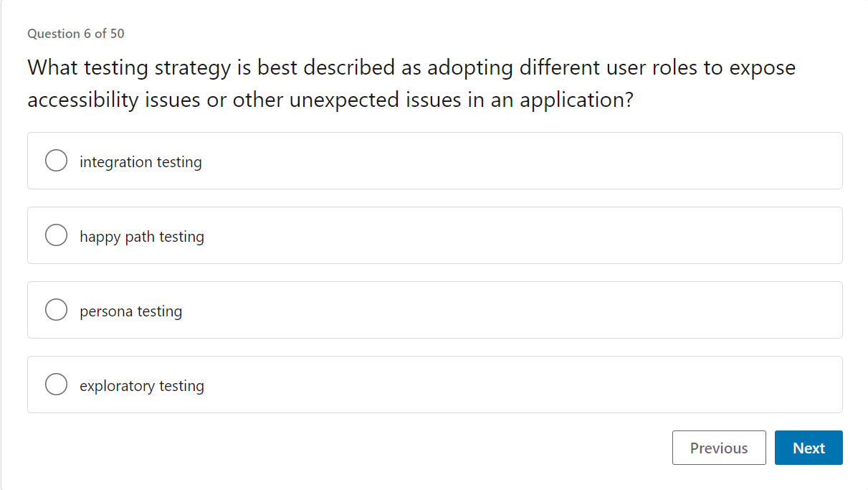Click the "persona testing" answer label text

point(130,311)
